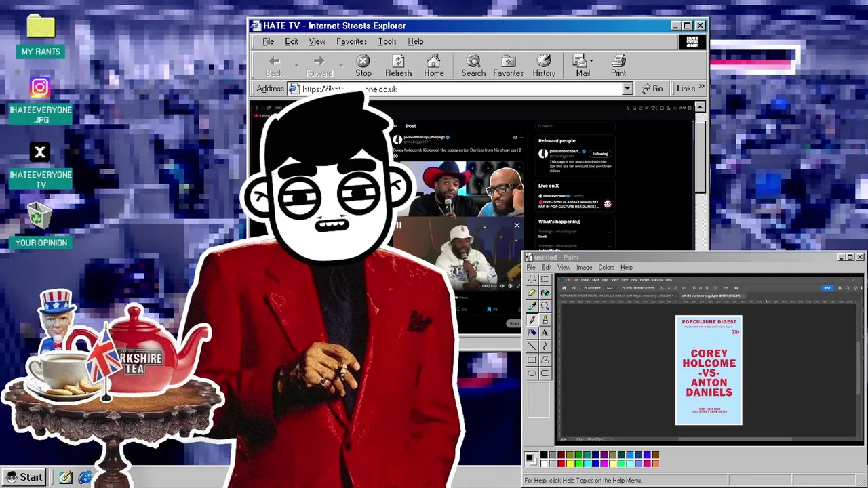Activate the Magnifier tool in Paint
The height and width of the screenshot is (488, 868).
coord(545,306)
